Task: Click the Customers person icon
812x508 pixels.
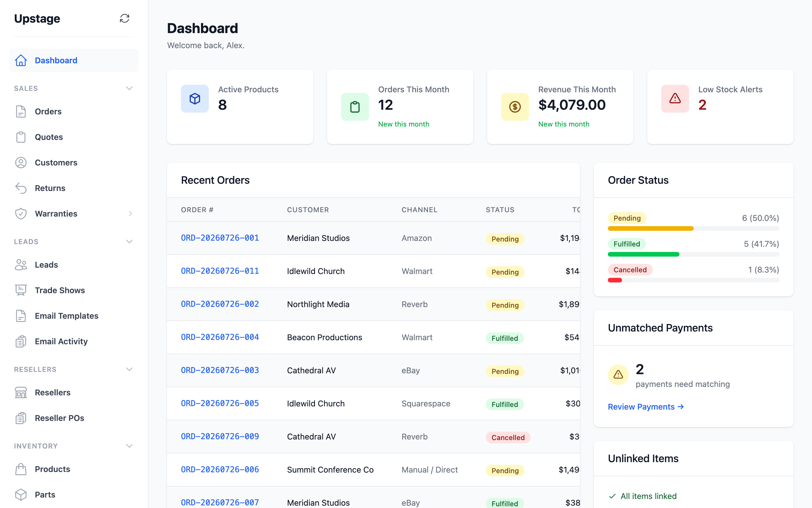Action: click(21, 163)
